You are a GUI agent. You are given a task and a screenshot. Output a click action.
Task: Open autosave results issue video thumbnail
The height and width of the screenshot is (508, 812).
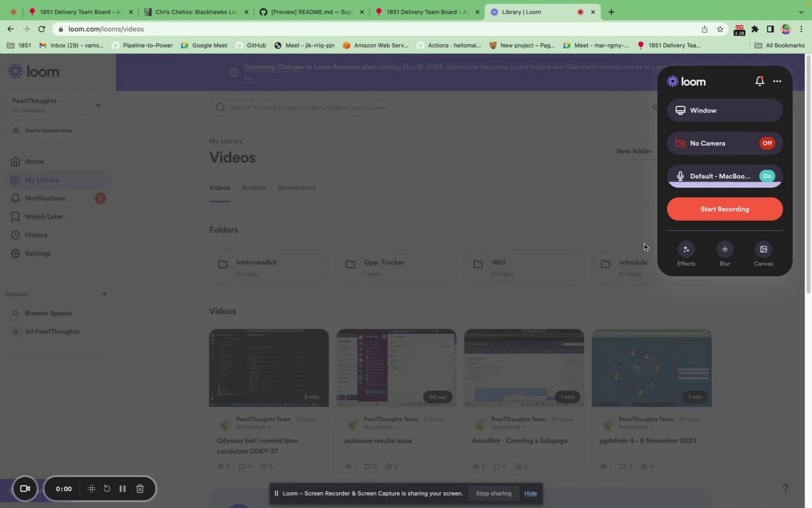point(396,368)
